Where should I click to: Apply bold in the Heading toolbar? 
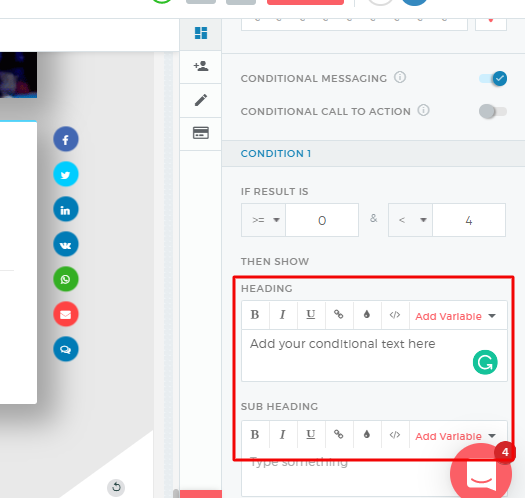pos(255,315)
